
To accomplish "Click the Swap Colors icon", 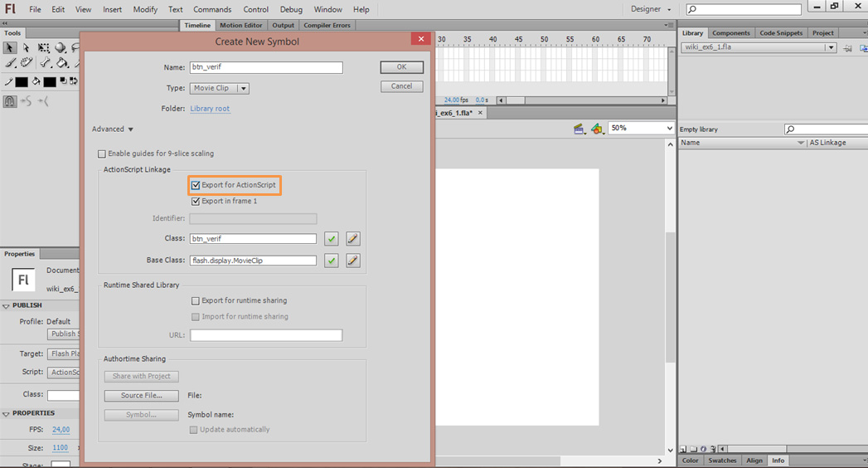I will click(74, 81).
